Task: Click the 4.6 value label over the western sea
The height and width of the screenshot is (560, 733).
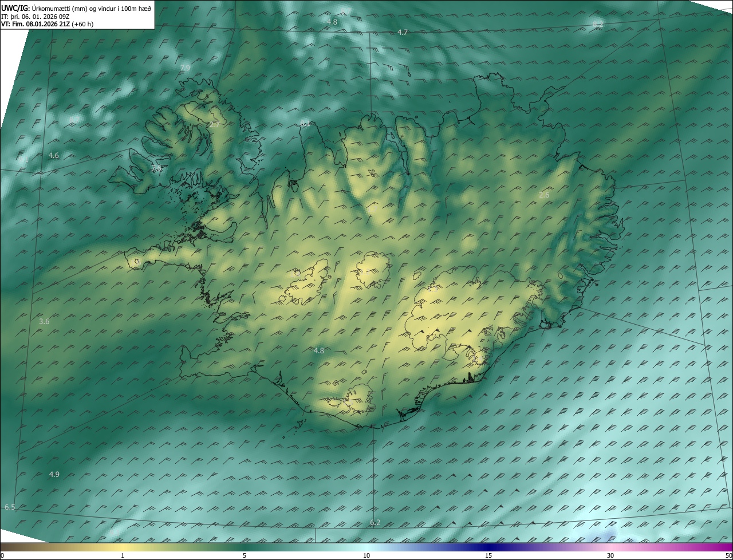Action: pyautogui.click(x=54, y=156)
